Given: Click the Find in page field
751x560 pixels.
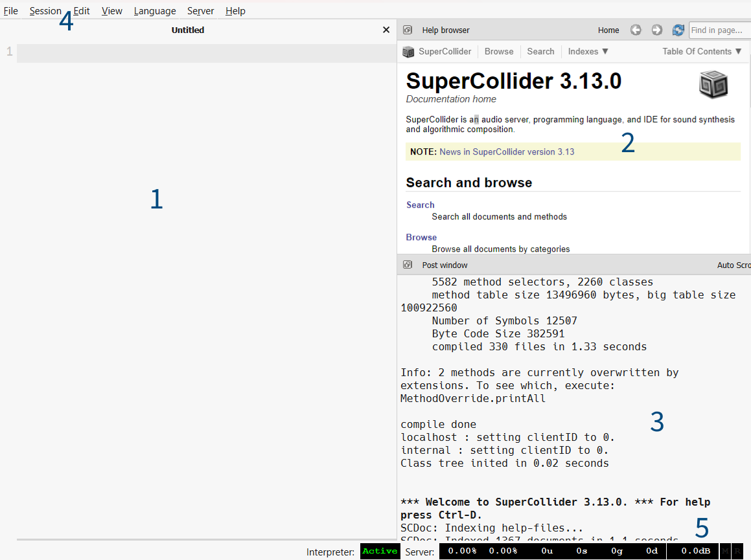Looking at the screenshot, I should pos(719,30).
